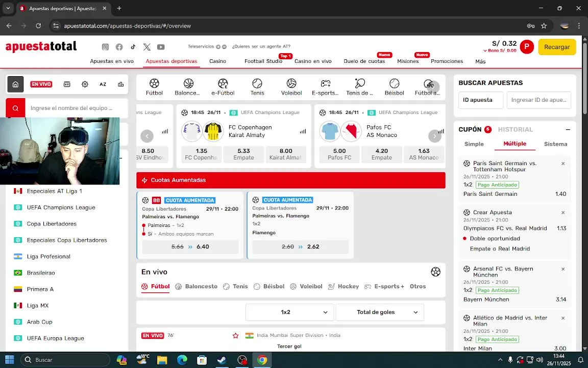Remove París Saint Germain vs Tottenham from coupon
588x368 pixels.
tap(563, 164)
